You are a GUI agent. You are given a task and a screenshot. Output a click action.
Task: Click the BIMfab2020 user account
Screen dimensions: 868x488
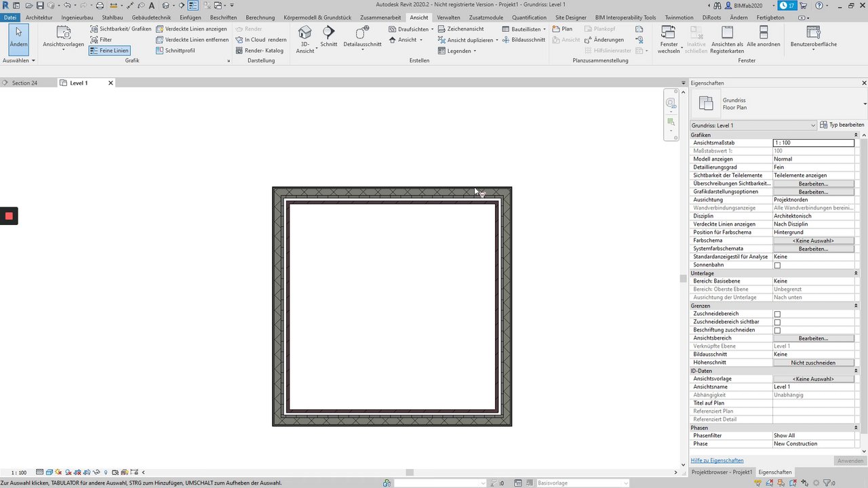click(x=748, y=5)
